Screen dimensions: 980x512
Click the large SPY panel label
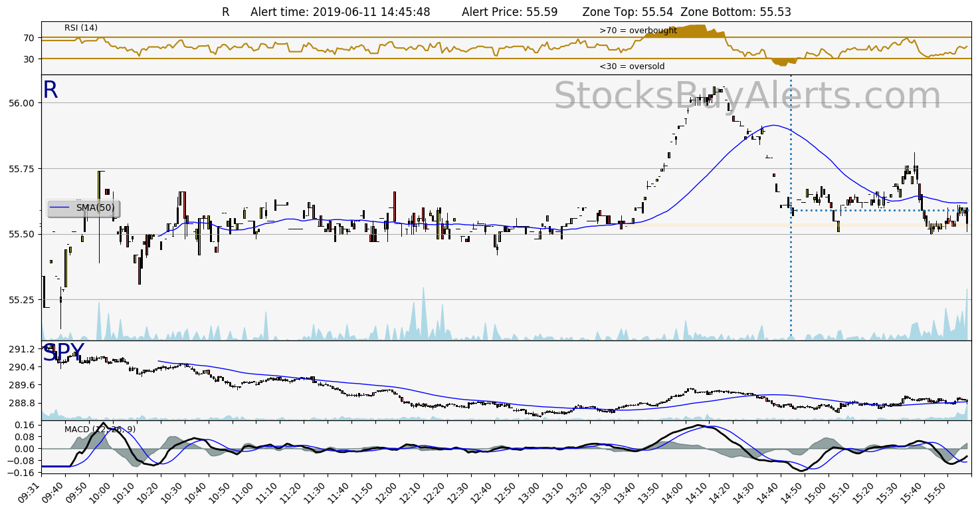(64, 353)
